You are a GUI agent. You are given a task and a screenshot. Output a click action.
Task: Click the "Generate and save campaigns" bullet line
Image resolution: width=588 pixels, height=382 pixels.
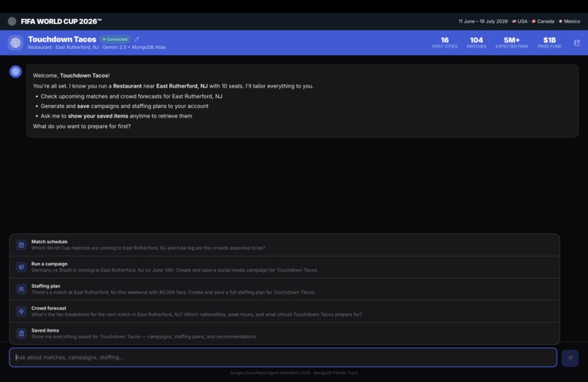[125, 106]
